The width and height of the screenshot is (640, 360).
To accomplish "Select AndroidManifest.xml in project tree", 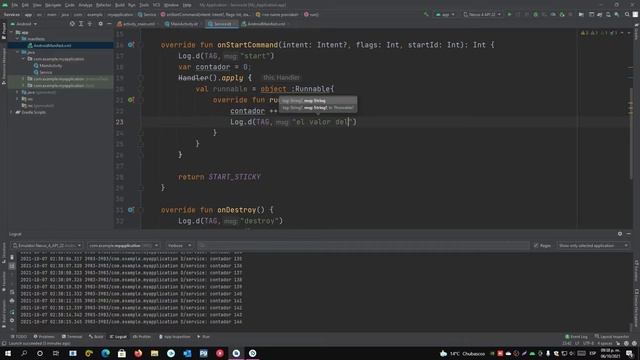I will (52, 45).
